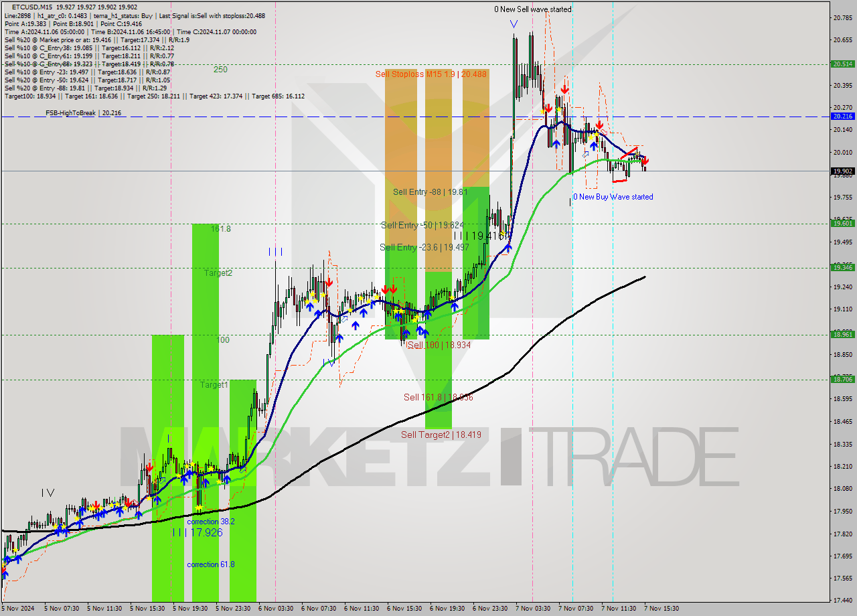Click the 'I V' wave label
857x616 pixels.
(x=48, y=493)
